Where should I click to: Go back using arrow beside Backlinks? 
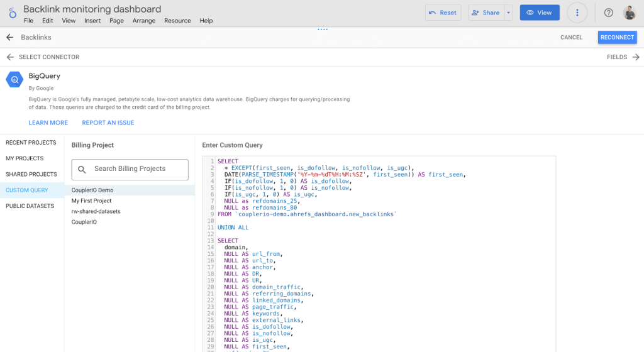(10, 37)
